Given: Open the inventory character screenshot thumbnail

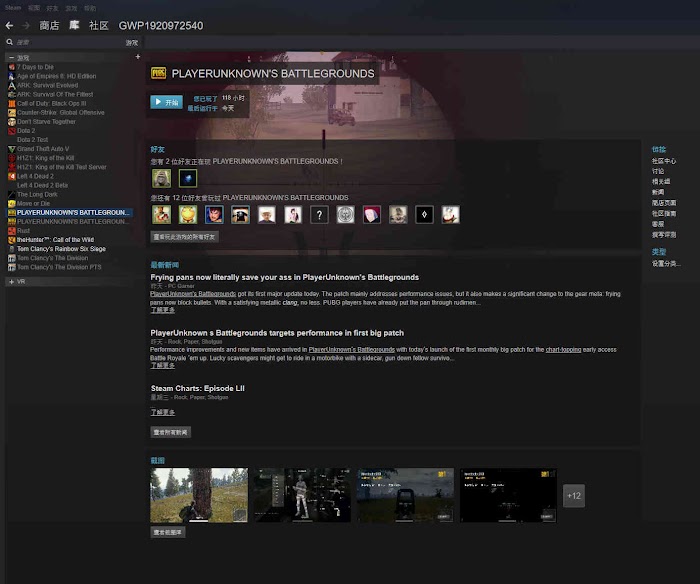Looking at the screenshot, I should point(302,495).
